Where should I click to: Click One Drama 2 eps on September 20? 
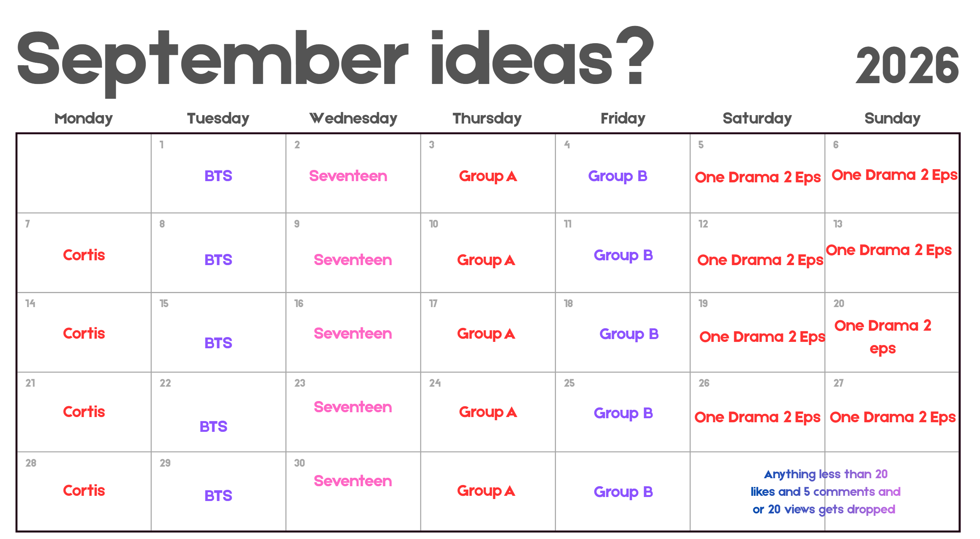883,337
